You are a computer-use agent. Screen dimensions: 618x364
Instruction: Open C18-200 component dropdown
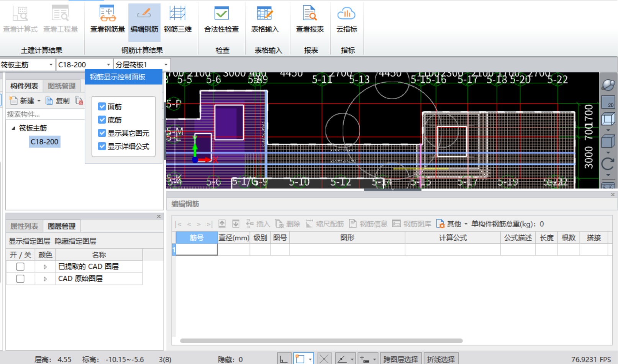(108, 65)
